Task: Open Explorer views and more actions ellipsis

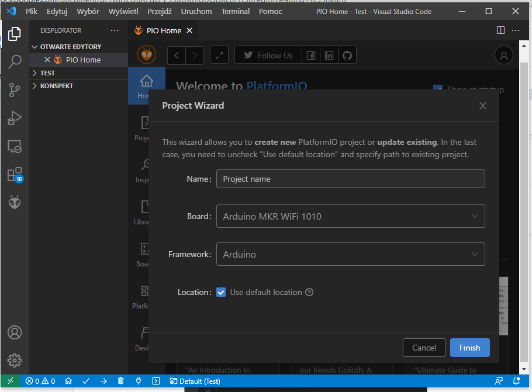Action: pyautogui.click(x=115, y=30)
